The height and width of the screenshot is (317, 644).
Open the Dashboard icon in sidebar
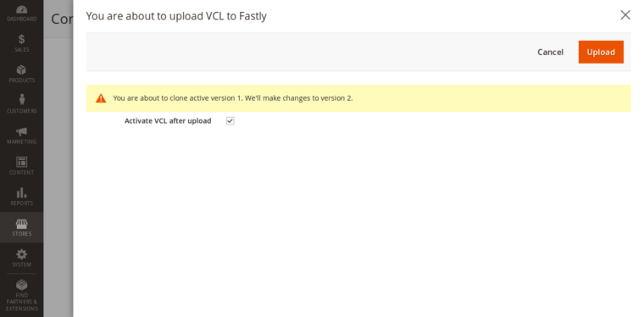point(21,14)
